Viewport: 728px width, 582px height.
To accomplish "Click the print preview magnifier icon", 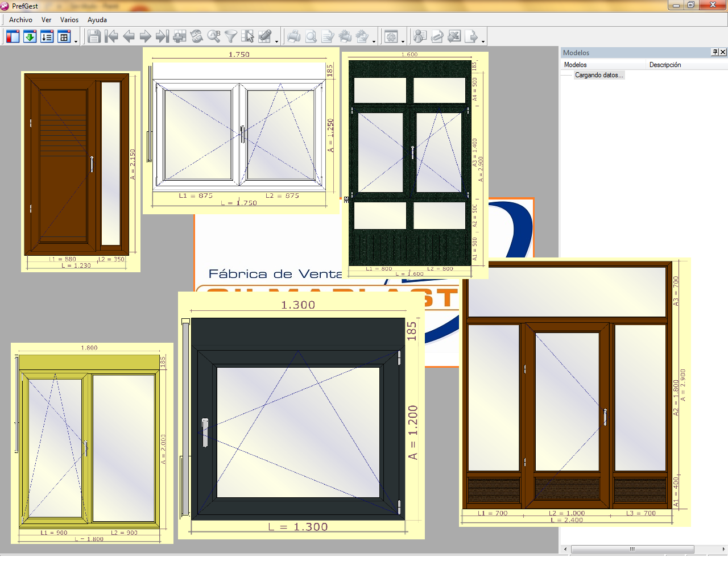I will pyautogui.click(x=311, y=37).
